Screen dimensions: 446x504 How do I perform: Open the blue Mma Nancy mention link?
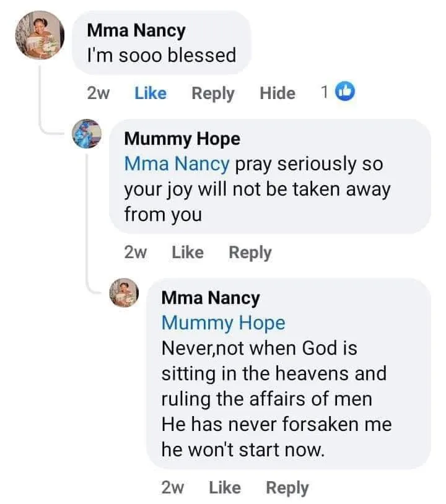click(x=177, y=164)
